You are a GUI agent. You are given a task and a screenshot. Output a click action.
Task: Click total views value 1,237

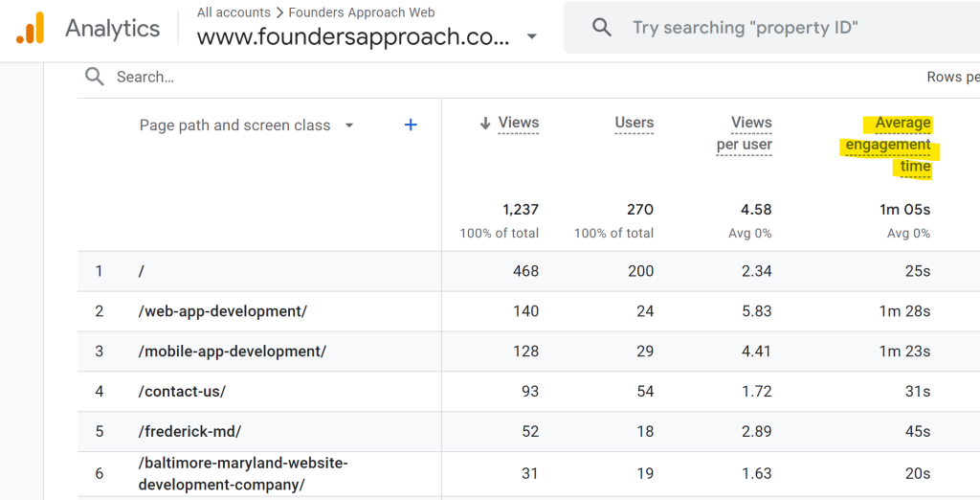520,210
